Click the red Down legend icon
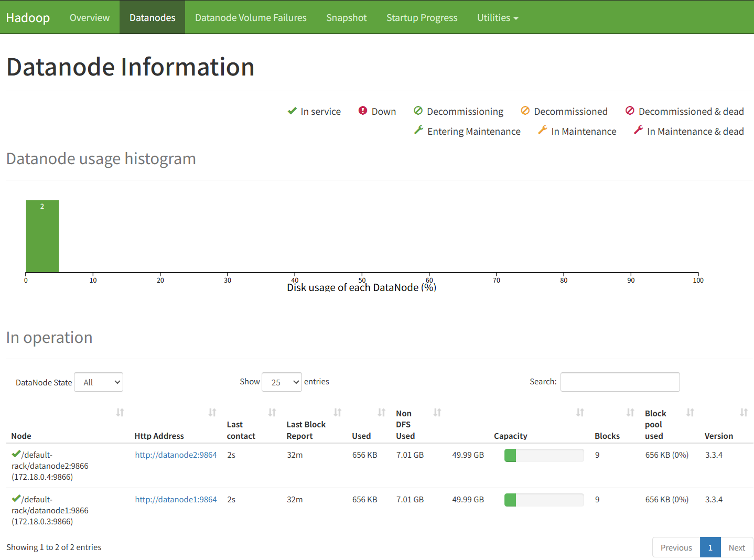This screenshot has height=560, width=754. pyautogui.click(x=363, y=111)
